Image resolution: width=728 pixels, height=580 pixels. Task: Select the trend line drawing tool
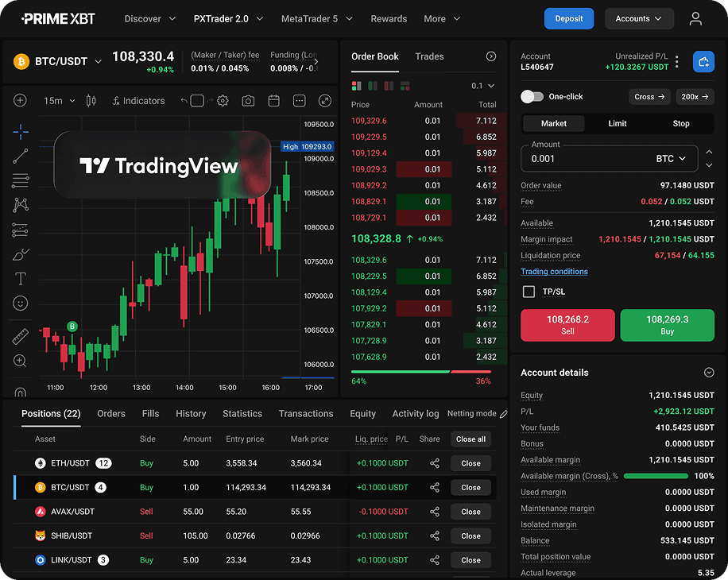coord(21,156)
